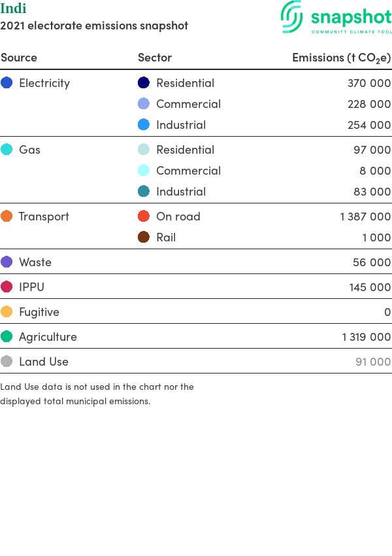This screenshot has height=556, width=392.
Task: Click the Indi electorate title
Action: 13,8
